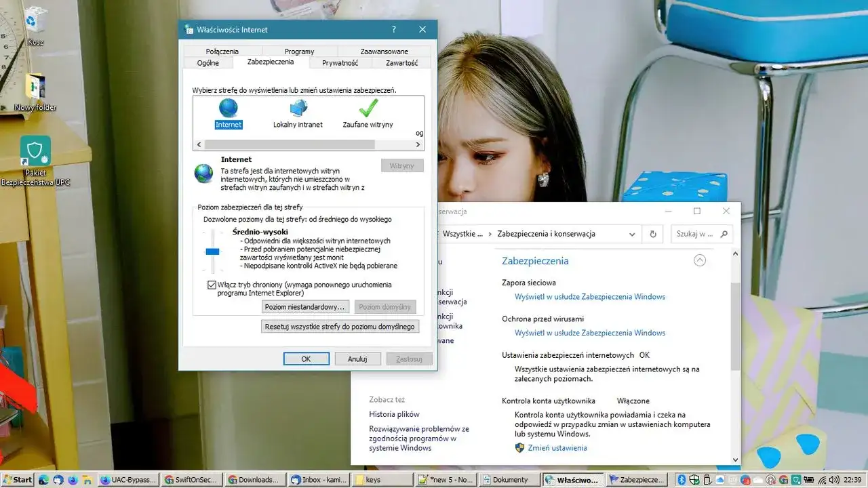Uncheck Włącz tryb chroniony option
Screen dimensions: 868x488
(x=212, y=284)
